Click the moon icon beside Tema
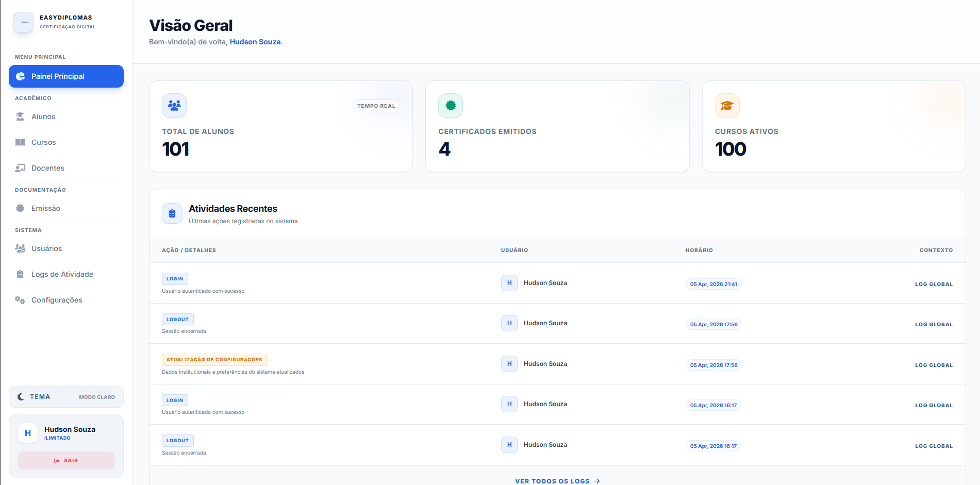Viewport: 980px width, 485px height. [x=21, y=397]
